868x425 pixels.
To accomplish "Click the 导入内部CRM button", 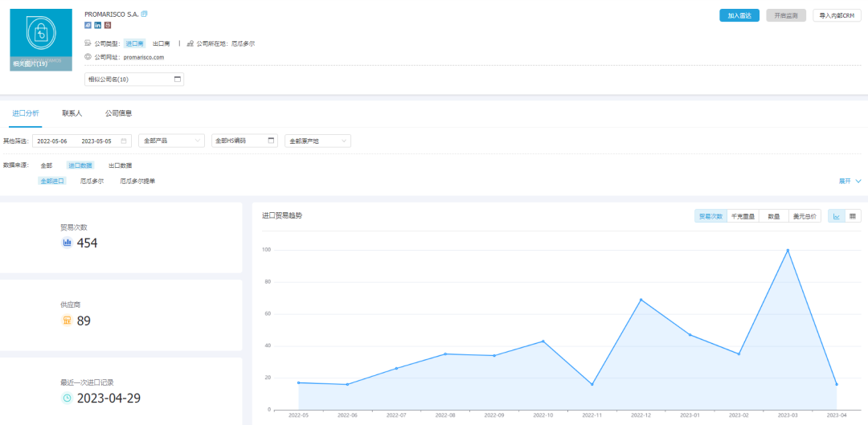I will pos(837,15).
